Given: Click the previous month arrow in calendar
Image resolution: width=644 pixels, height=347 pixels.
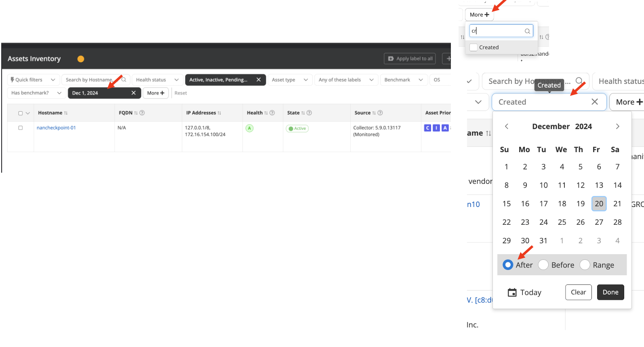Looking at the screenshot, I should click(x=507, y=126).
